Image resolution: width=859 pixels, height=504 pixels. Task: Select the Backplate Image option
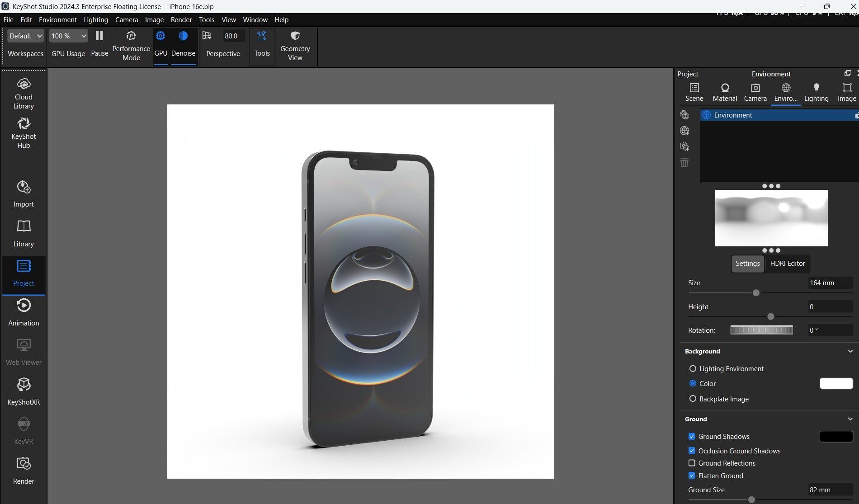[x=692, y=399]
